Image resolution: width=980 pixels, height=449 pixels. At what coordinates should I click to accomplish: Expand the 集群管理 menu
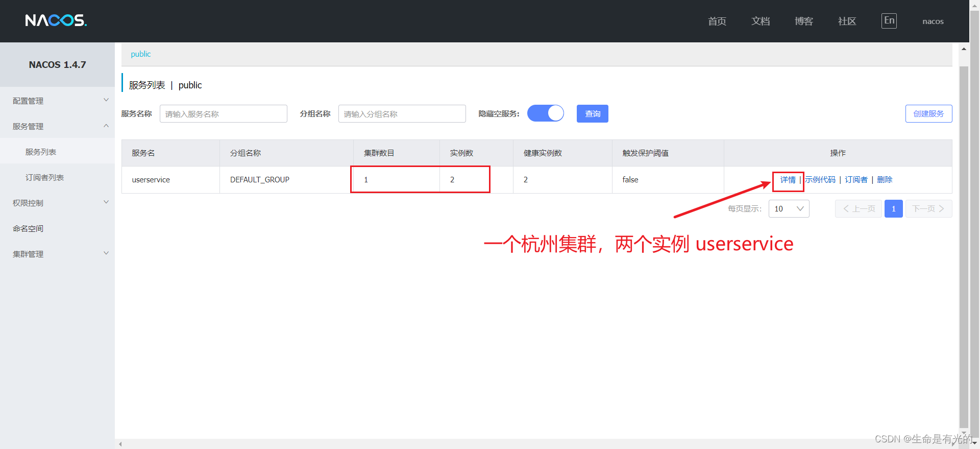57,254
